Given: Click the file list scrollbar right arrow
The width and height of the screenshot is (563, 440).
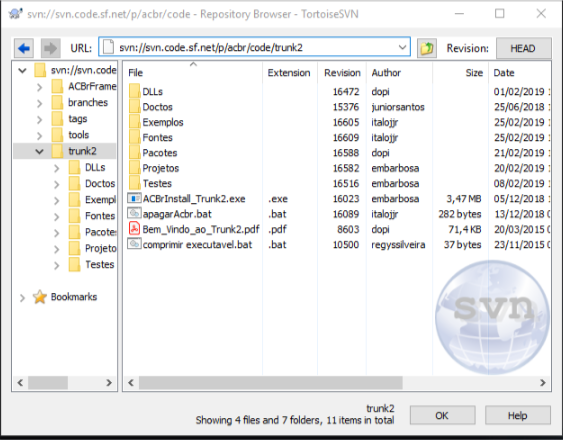Looking at the screenshot, I should click(543, 383).
